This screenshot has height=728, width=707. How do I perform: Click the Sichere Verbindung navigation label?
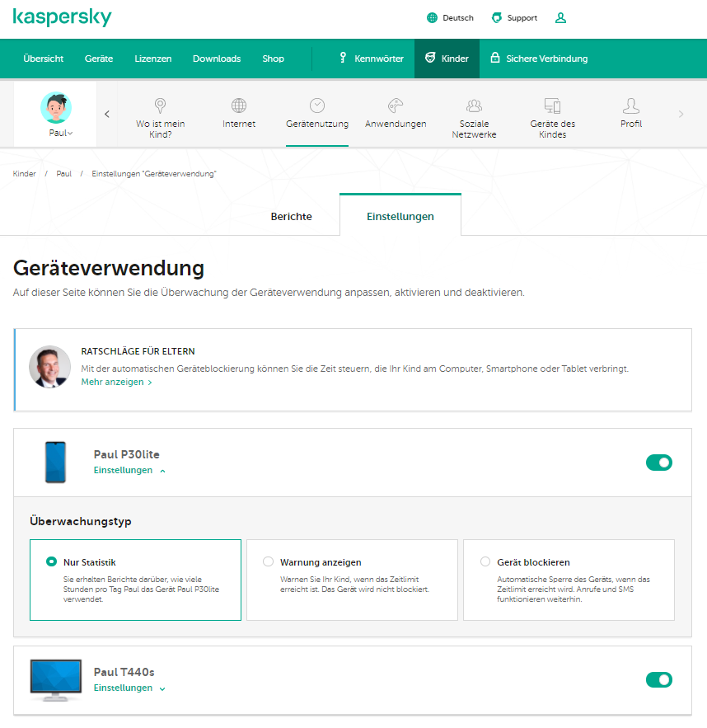(x=547, y=59)
